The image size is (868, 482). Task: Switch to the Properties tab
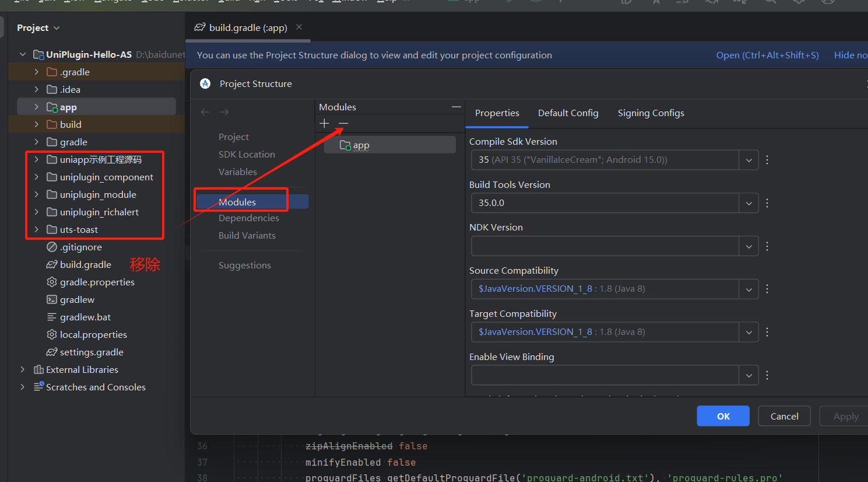click(x=497, y=113)
